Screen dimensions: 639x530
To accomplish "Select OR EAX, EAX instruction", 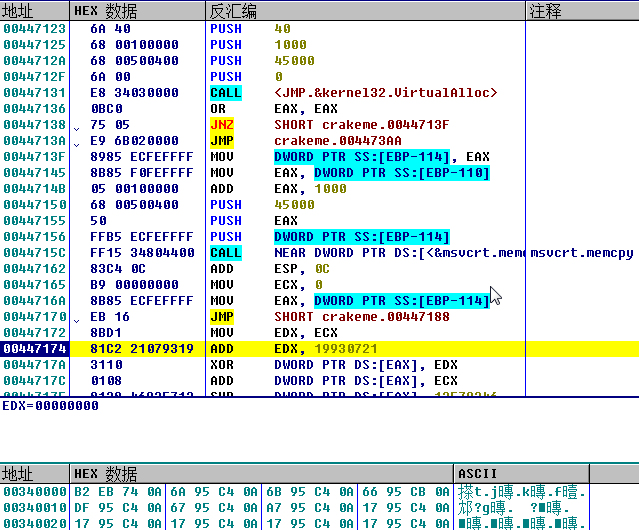I will tap(320, 109).
